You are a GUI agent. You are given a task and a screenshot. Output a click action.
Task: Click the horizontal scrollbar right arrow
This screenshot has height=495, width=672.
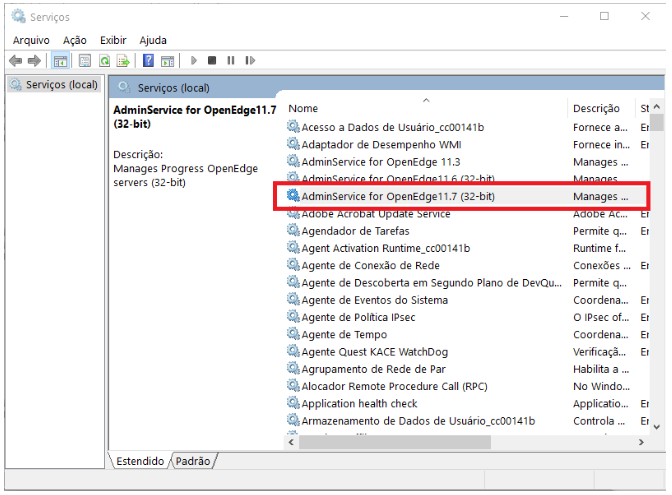641,442
